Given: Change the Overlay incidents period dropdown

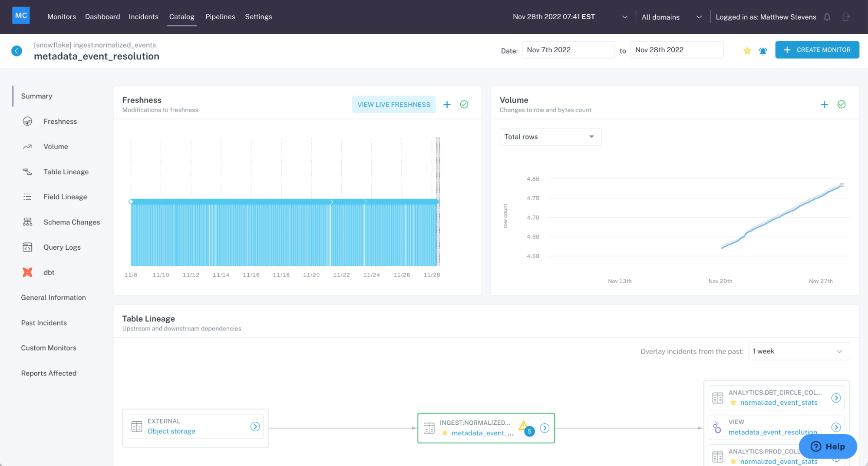Looking at the screenshot, I should (x=799, y=351).
